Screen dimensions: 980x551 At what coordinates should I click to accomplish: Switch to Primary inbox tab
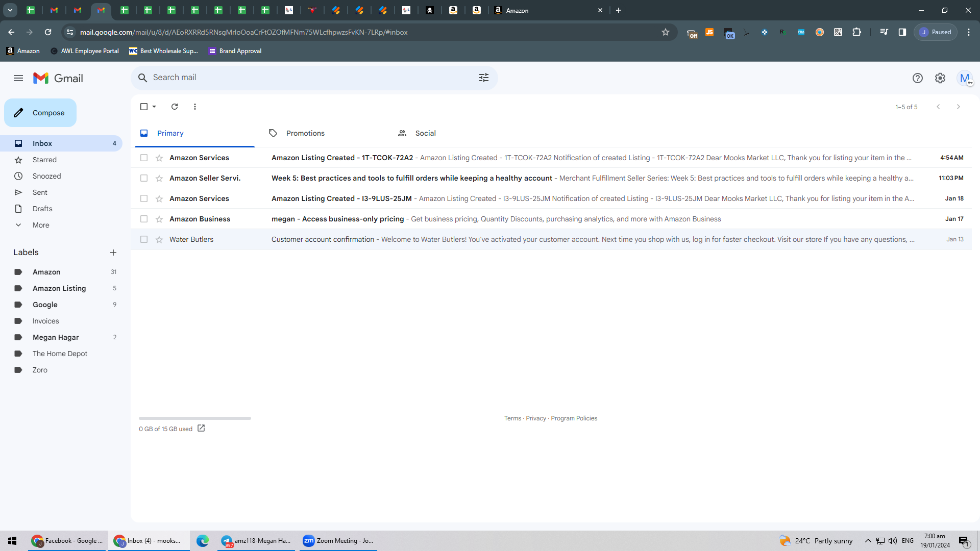194,133
